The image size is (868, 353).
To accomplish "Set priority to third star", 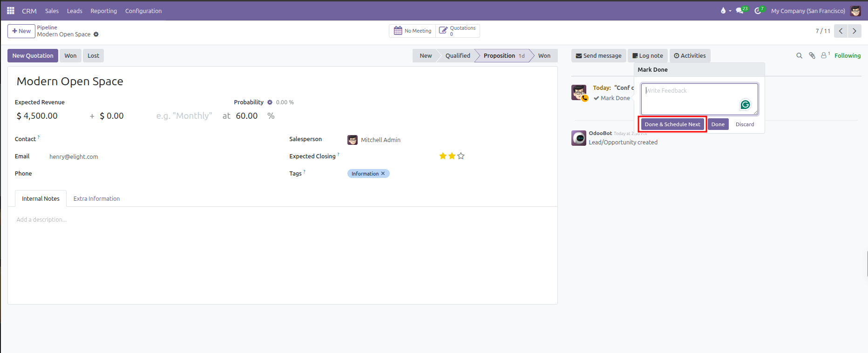I will click(x=461, y=156).
